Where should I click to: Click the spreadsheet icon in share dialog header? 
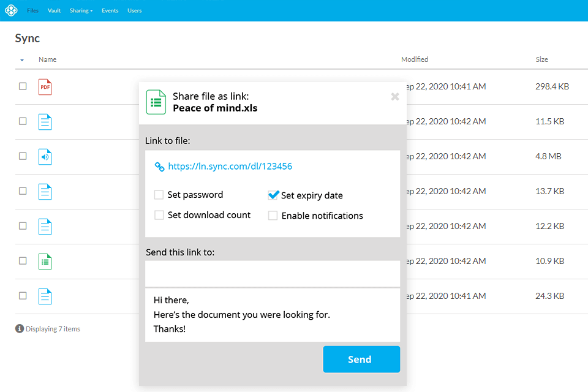point(156,102)
